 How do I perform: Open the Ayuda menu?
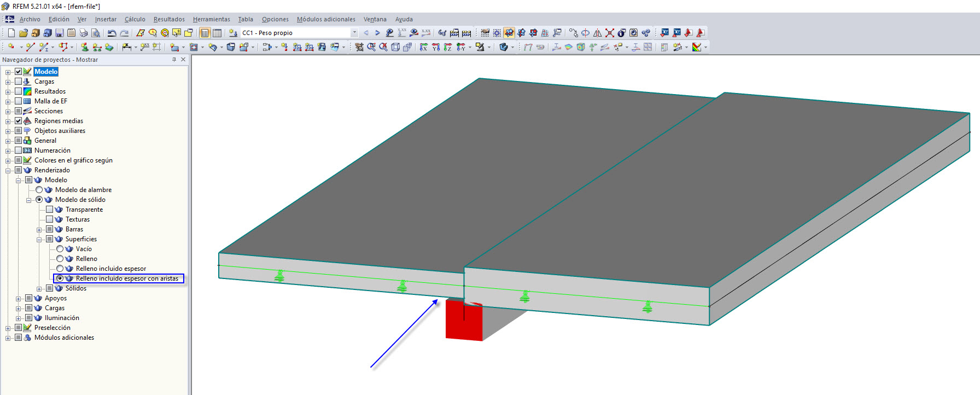[404, 19]
